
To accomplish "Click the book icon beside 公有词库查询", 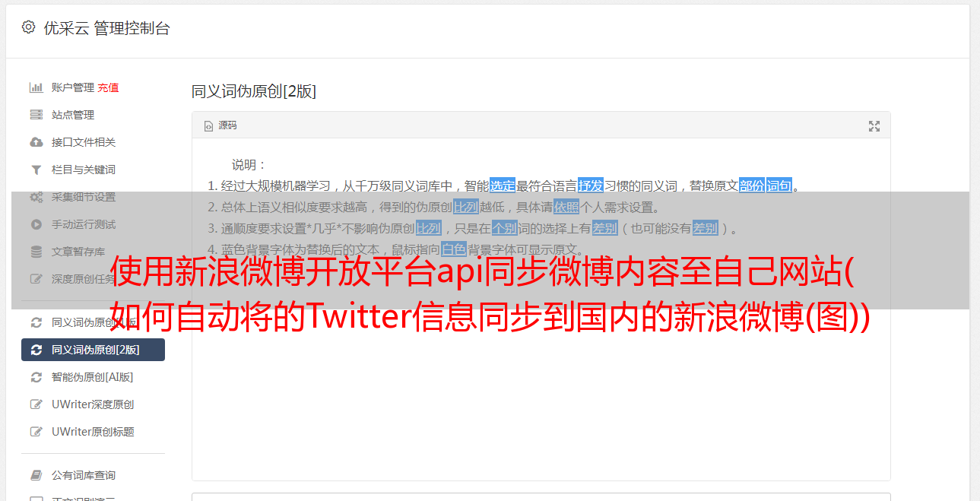I will tap(36, 475).
